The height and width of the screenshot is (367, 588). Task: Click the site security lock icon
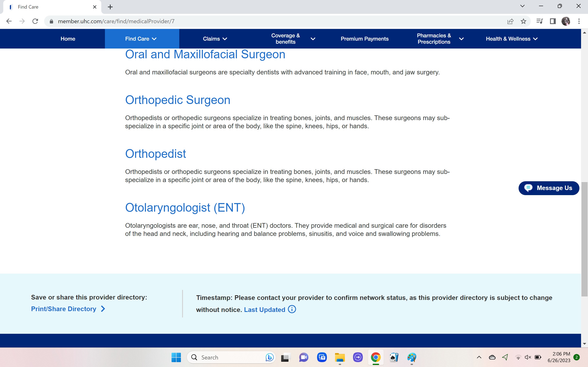(x=51, y=21)
